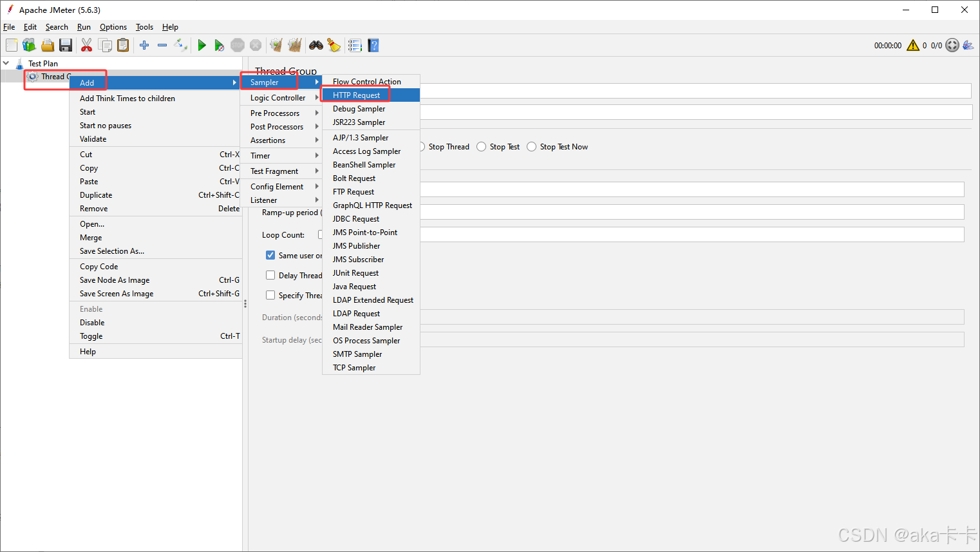The image size is (980, 552).
Task: Click Disable in the context menu
Action: 155,323
